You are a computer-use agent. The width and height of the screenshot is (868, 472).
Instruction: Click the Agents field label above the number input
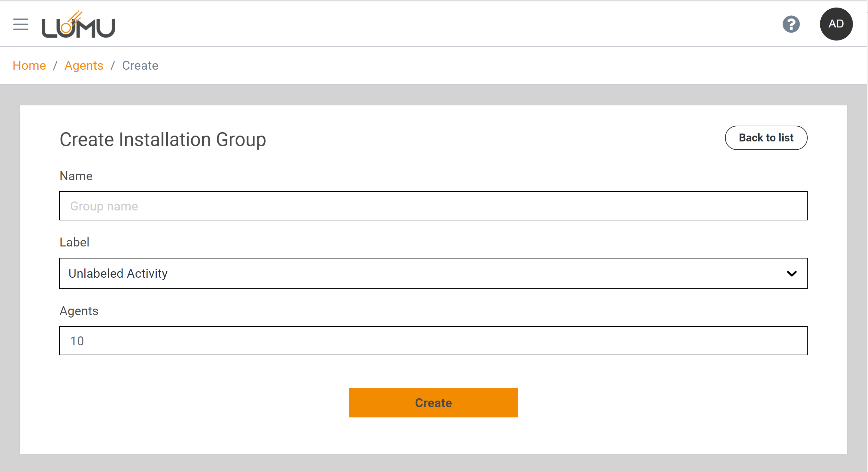pyautogui.click(x=79, y=311)
